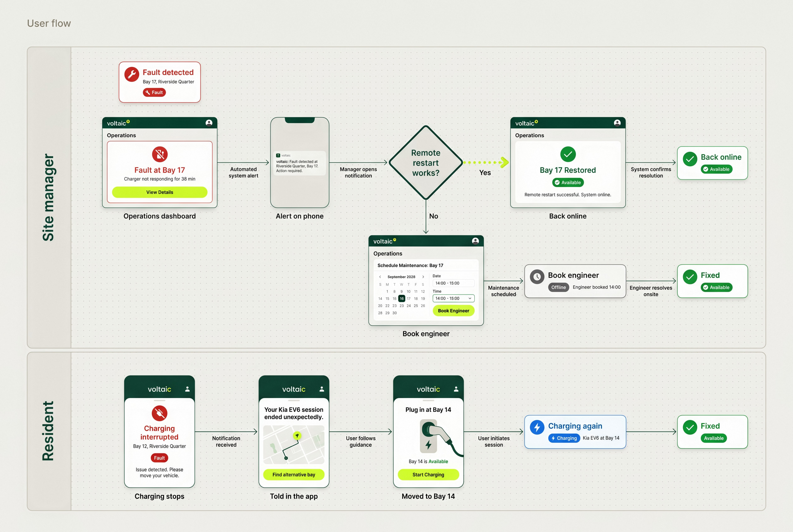Select day 16 in the calendar

402,299
